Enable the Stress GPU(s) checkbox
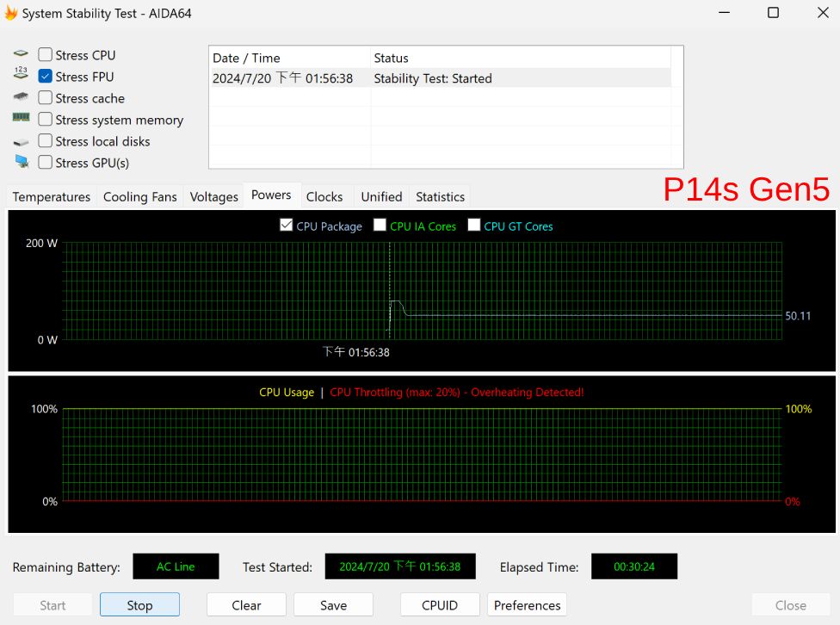This screenshot has height=625, width=840. 46,162
